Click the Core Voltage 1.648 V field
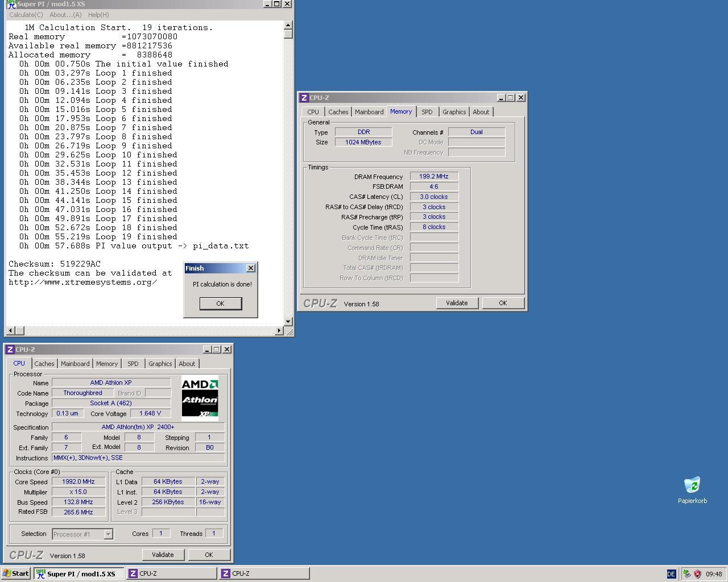This screenshot has width=728, height=582. click(x=150, y=413)
